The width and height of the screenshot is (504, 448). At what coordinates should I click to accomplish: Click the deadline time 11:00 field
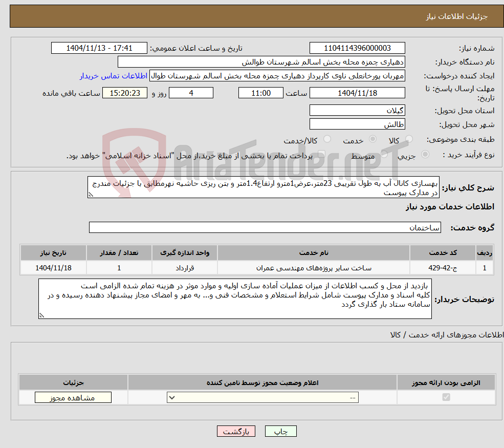[x=260, y=93]
